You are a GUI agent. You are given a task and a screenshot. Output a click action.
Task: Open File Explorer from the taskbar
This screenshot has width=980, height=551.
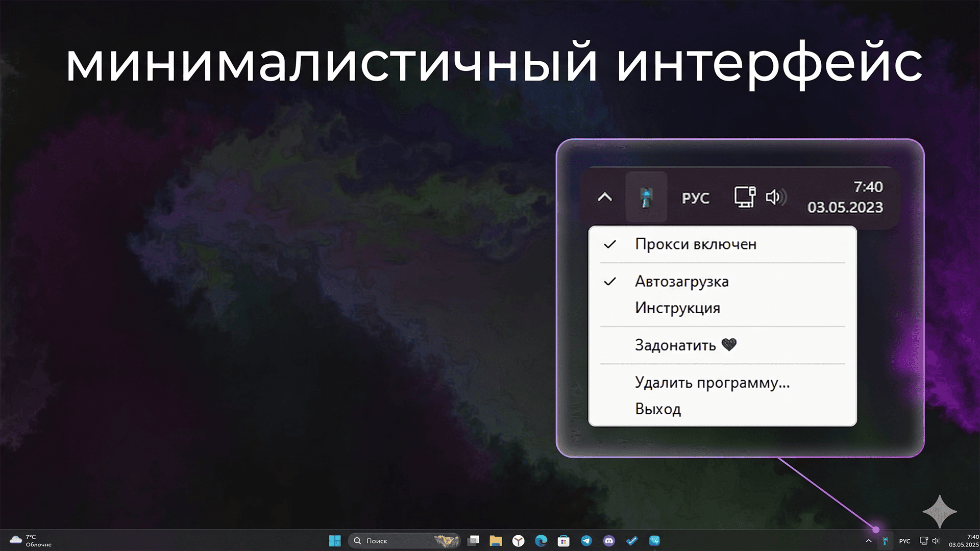[496, 541]
